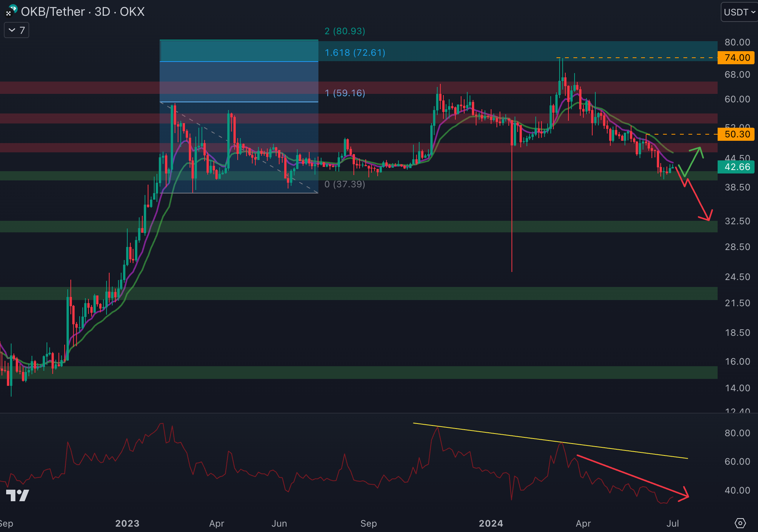Select the 0 (37.39) Fibonacci level label
758x532 pixels.
pyautogui.click(x=345, y=184)
